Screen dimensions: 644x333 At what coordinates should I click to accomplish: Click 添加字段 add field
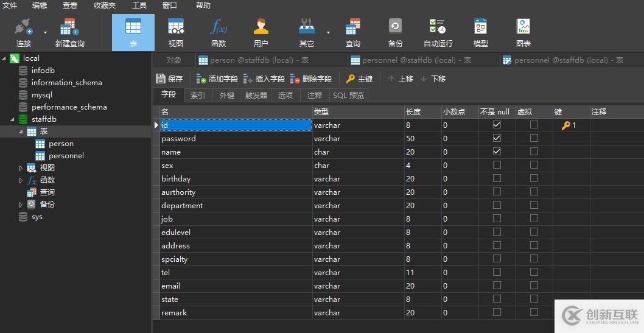pos(217,79)
